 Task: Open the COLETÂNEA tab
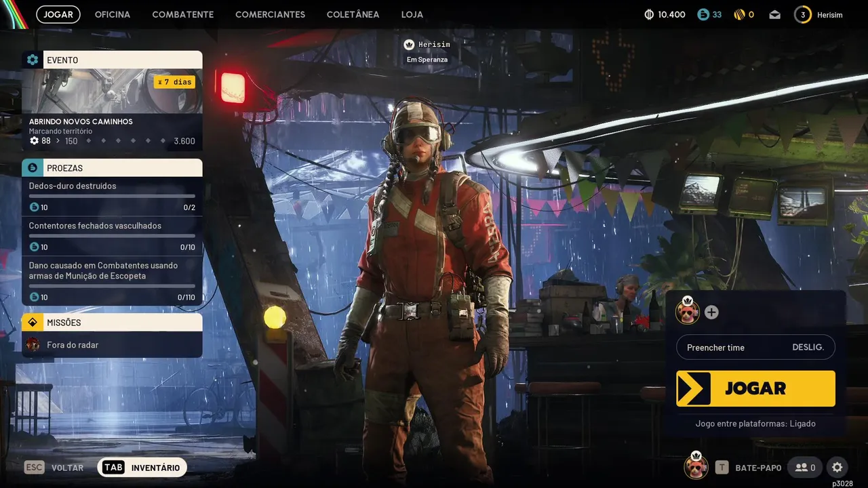click(353, 14)
